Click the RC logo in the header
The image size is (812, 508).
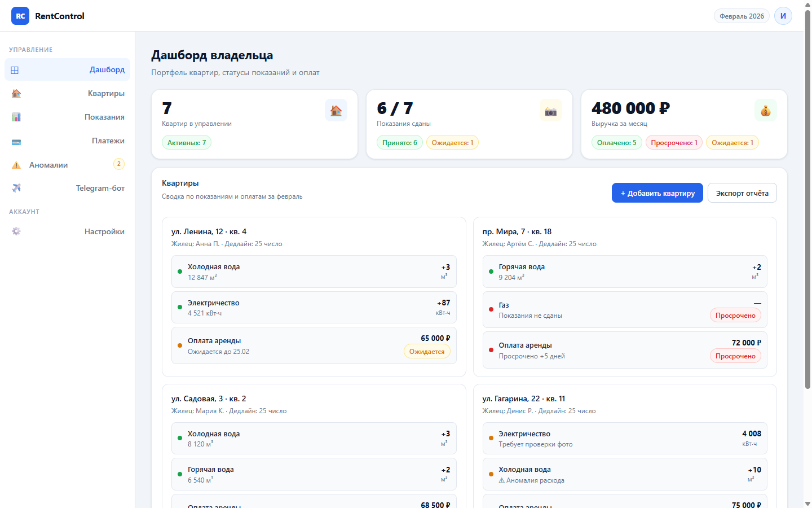tap(20, 16)
